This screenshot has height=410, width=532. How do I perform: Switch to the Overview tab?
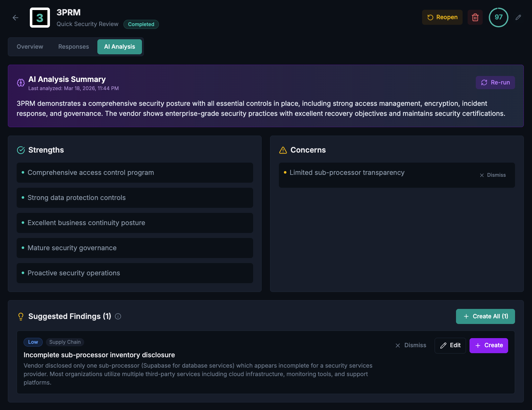point(30,46)
